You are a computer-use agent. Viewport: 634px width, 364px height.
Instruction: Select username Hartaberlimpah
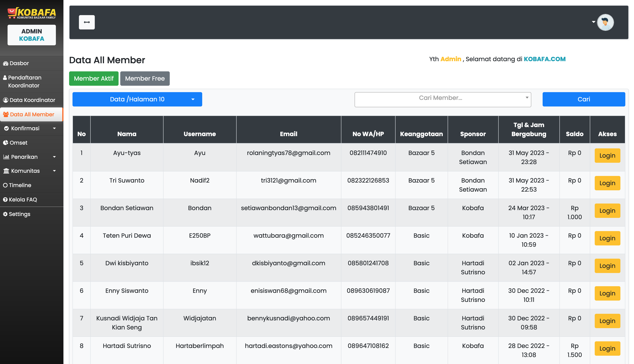tap(200, 346)
